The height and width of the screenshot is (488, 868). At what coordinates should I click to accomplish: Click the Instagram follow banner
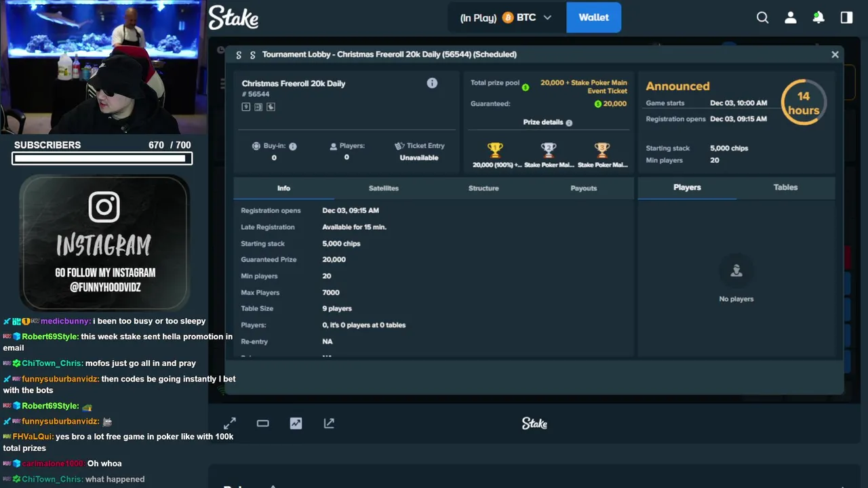104,242
